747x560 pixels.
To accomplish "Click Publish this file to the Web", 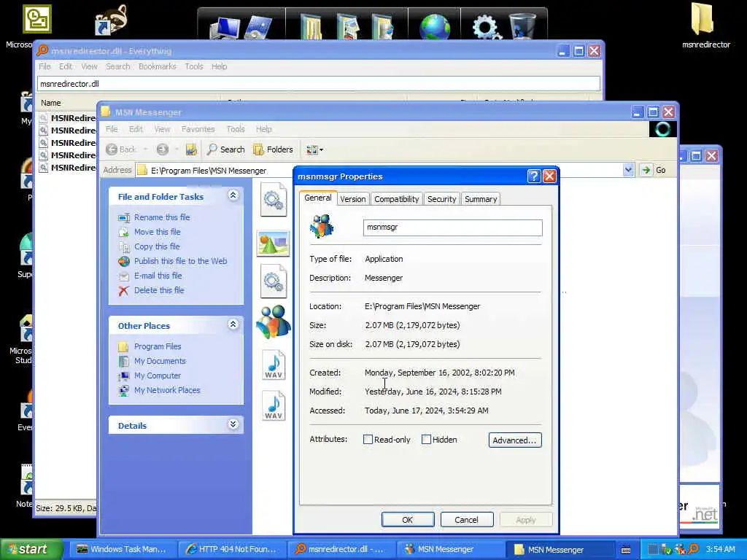I will (x=181, y=261).
